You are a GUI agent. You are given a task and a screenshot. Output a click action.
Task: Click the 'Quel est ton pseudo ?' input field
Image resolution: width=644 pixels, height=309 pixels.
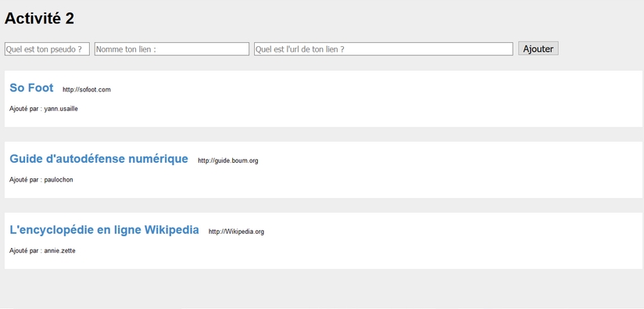(x=47, y=49)
